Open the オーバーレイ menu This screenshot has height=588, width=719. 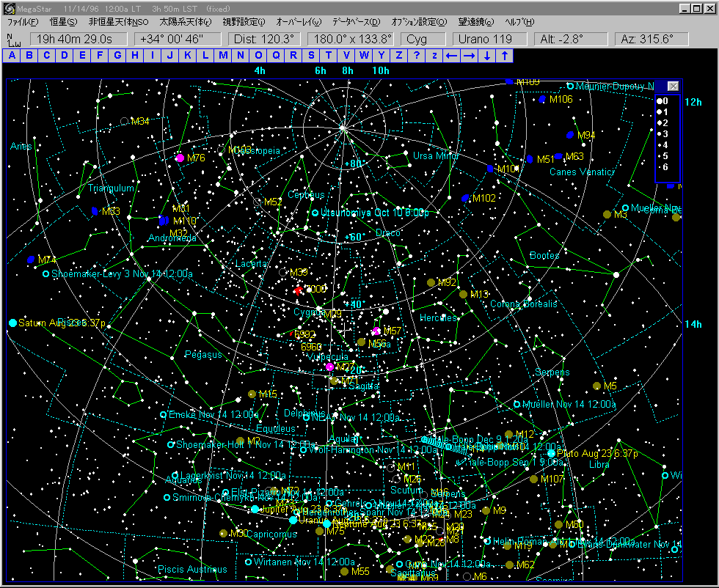[299, 22]
